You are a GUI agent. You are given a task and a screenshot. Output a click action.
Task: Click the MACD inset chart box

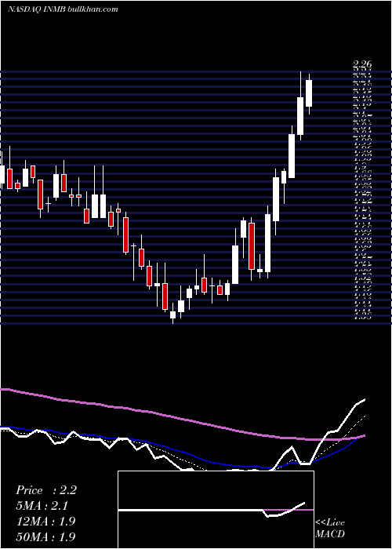tap(216, 510)
